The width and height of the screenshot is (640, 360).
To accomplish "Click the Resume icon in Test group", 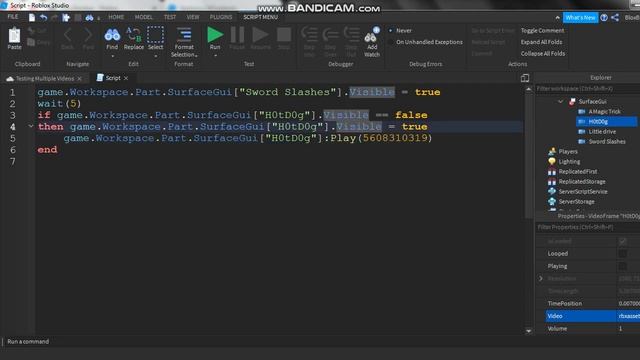I will (x=260, y=35).
